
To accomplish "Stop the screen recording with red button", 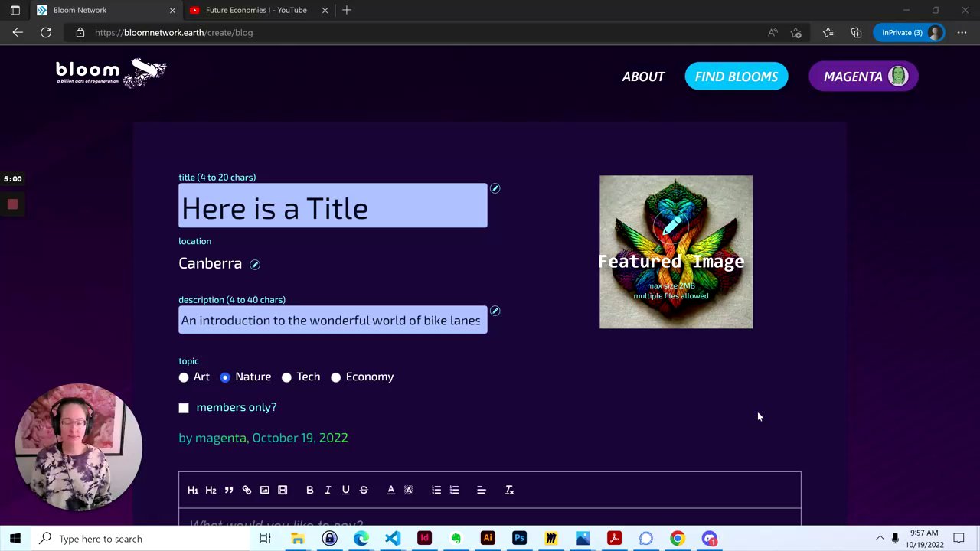I will [12, 204].
